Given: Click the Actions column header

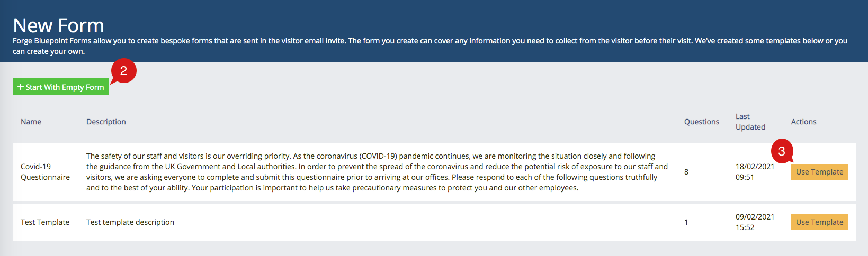Looking at the screenshot, I should [x=803, y=122].
